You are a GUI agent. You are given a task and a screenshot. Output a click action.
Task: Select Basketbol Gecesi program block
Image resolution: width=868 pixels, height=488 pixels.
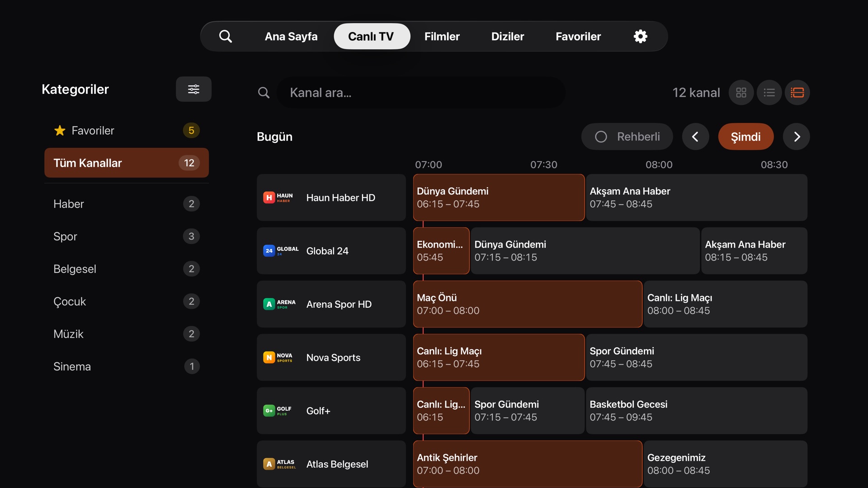(697, 411)
